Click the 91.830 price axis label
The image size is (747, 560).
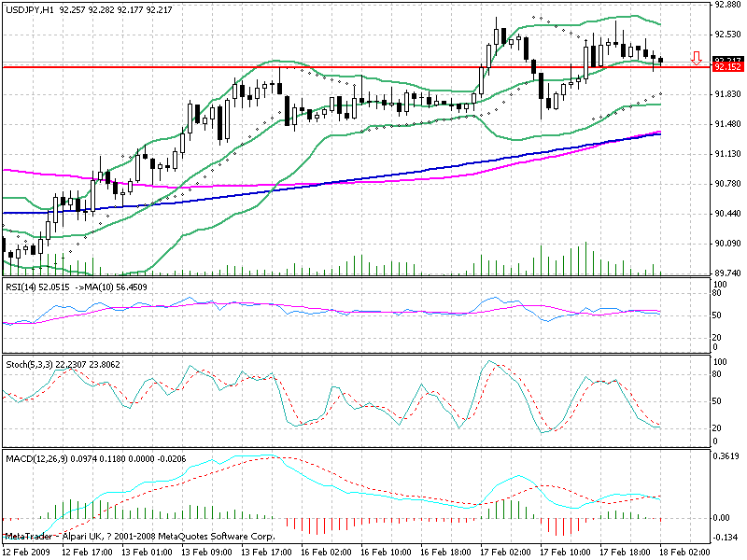(x=728, y=94)
